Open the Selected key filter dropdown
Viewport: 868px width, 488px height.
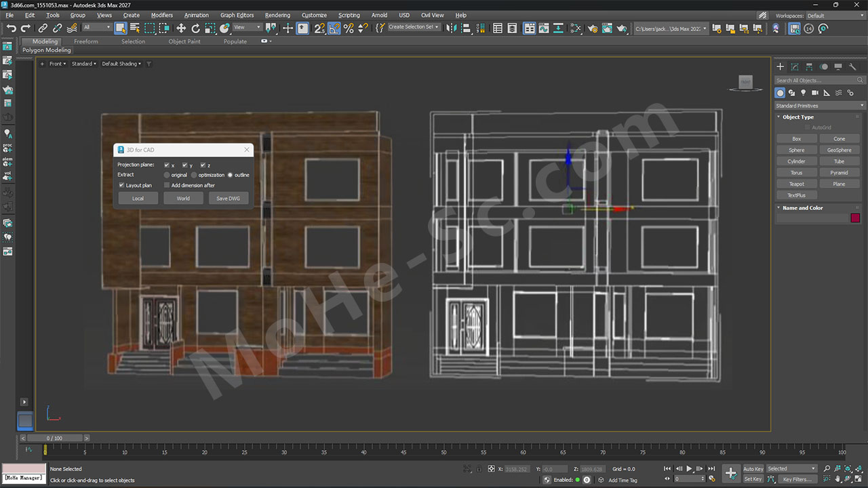click(x=792, y=468)
